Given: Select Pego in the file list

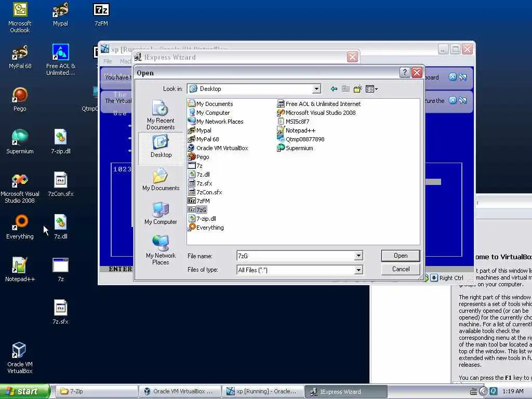Looking at the screenshot, I should click(x=199, y=157).
